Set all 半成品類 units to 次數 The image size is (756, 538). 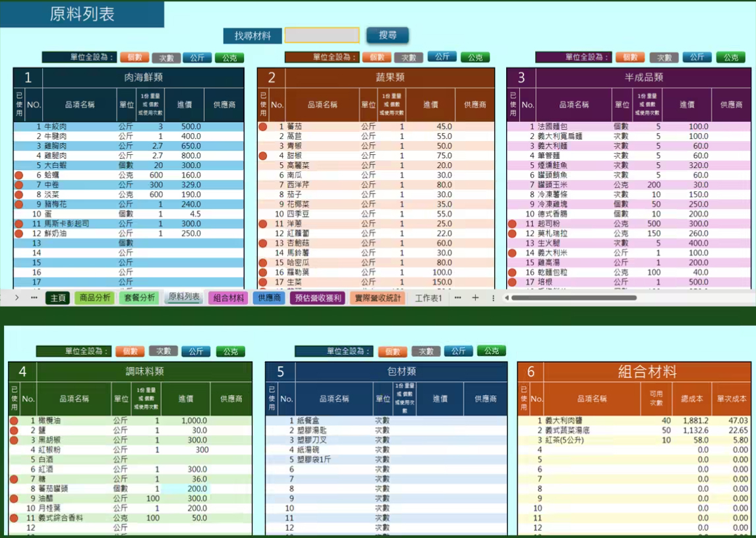[664, 58]
